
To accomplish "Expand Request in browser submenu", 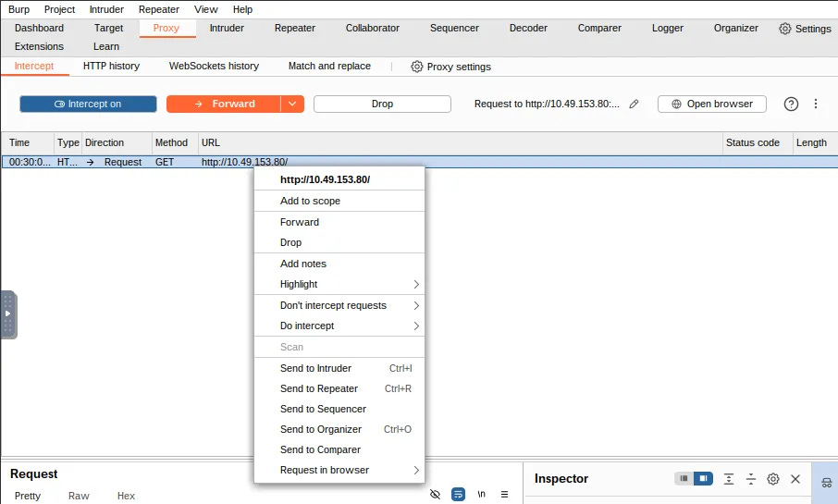I will [x=339, y=471].
